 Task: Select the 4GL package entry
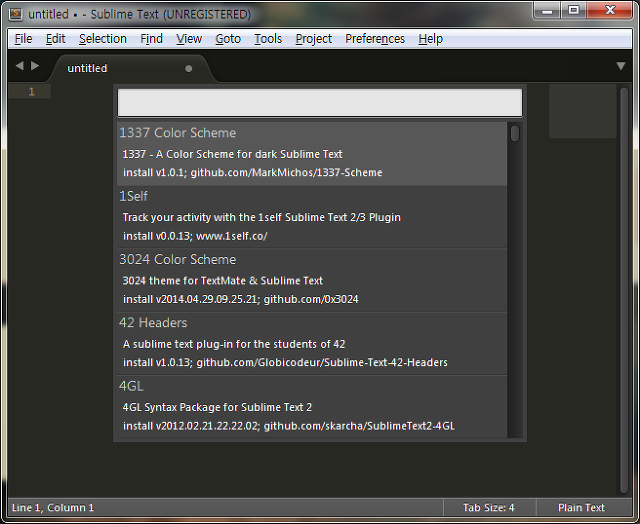tap(312, 407)
